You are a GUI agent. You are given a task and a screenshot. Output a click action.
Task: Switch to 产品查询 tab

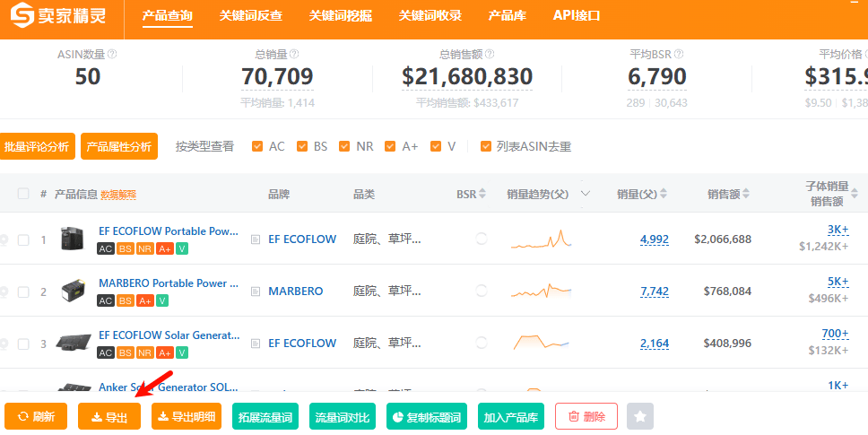coord(167,15)
